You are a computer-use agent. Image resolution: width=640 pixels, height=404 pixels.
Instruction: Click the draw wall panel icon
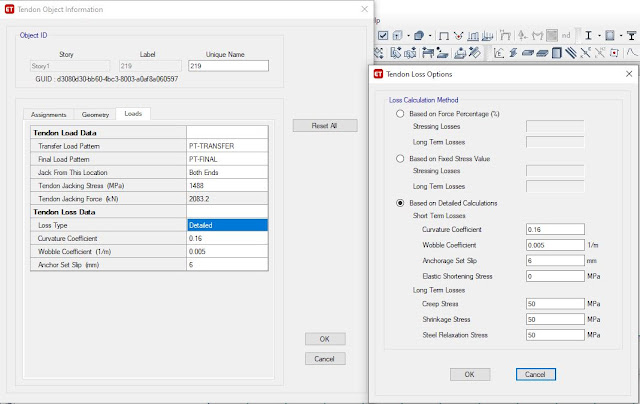(557, 53)
